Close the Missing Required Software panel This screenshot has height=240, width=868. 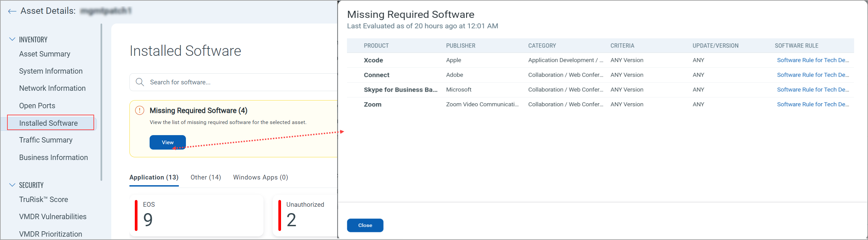pos(365,225)
